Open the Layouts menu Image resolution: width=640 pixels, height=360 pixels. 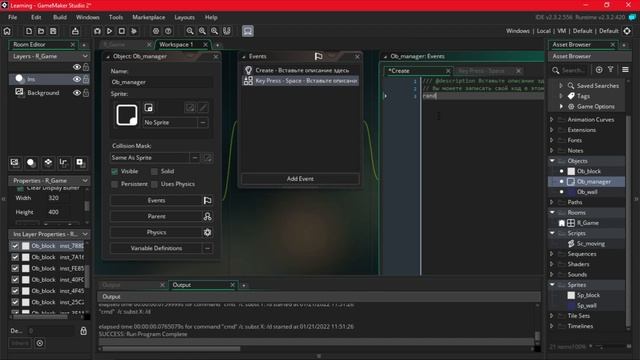tap(184, 17)
